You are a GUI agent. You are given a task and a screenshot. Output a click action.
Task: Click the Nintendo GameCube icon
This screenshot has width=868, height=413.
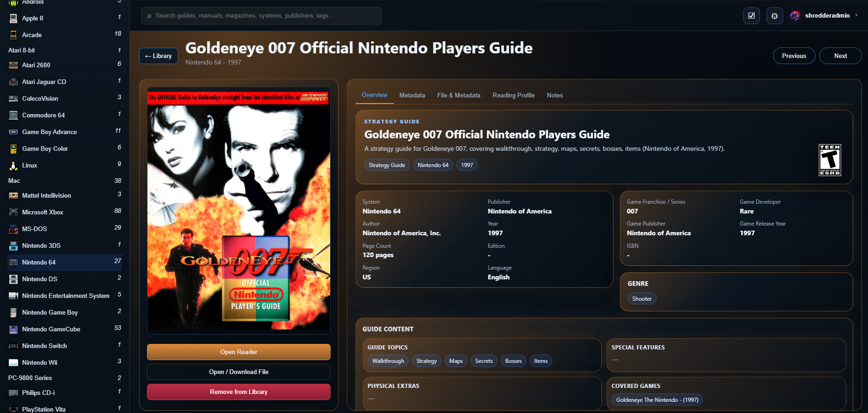(13, 329)
